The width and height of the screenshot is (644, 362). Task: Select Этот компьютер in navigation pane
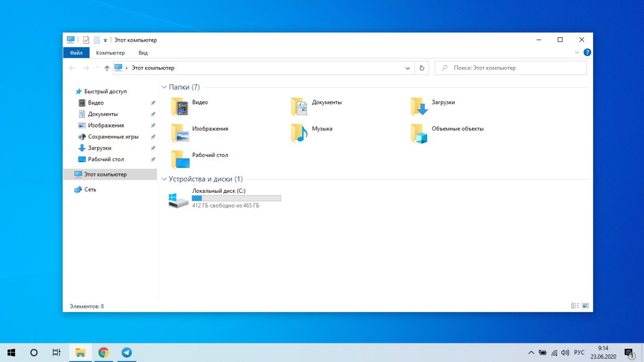click(110, 174)
